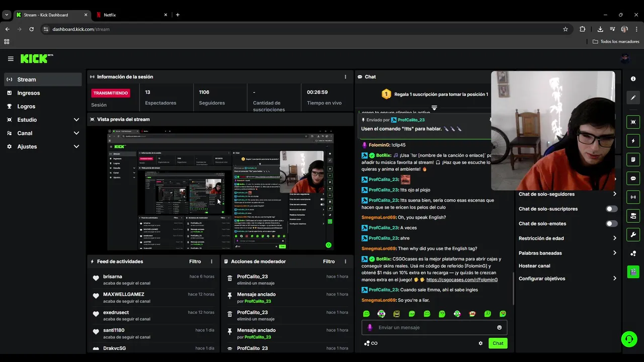Reload the page

coord(32,29)
